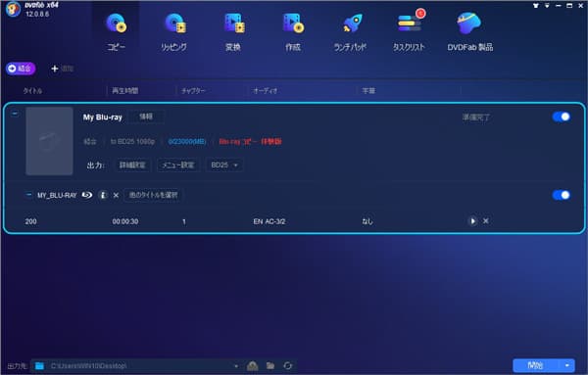
Task: Click the EN AC-3/2 audio cell
Action: click(x=269, y=222)
